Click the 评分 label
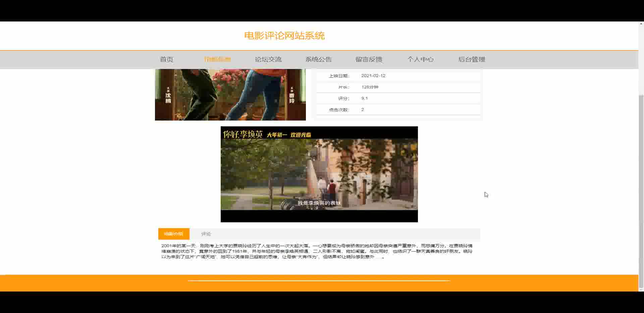Viewport: 644px width, 313px height. pos(344,98)
